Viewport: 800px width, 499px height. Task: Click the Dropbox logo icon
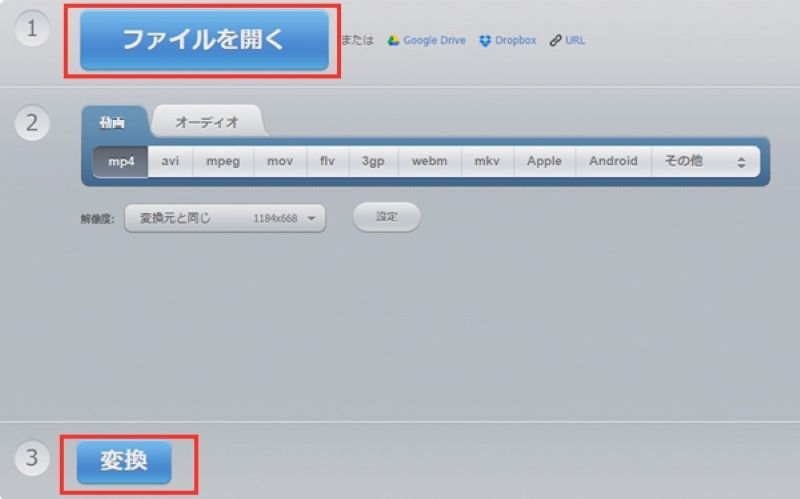[485, 41]
